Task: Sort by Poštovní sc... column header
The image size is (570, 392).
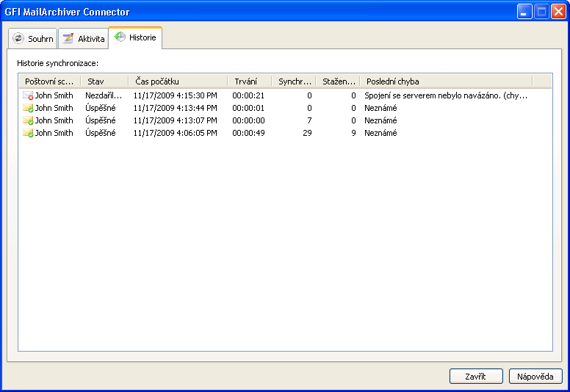Action: point(50,81)
